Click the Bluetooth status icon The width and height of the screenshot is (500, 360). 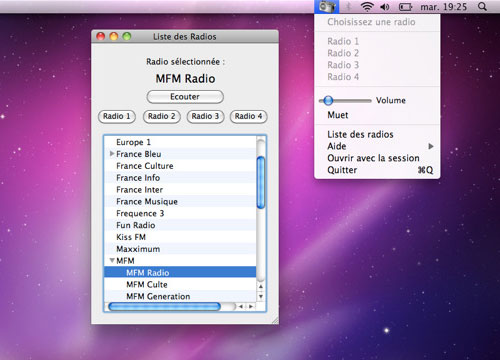349,7
